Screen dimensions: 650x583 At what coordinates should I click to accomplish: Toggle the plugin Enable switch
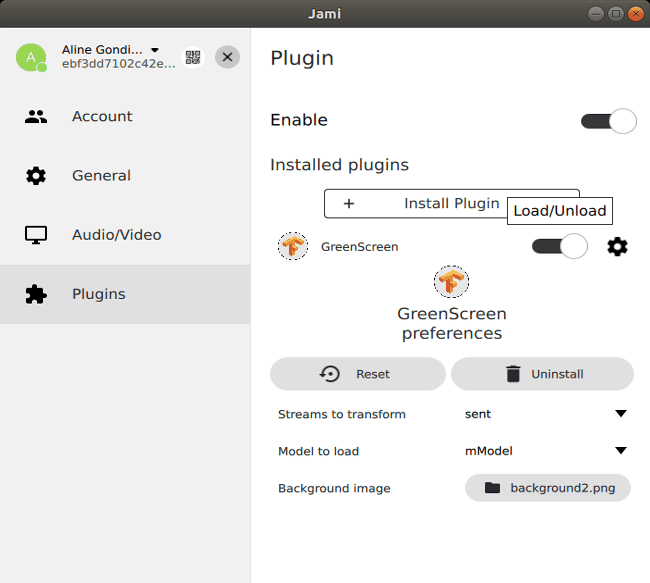pos(608,121)
